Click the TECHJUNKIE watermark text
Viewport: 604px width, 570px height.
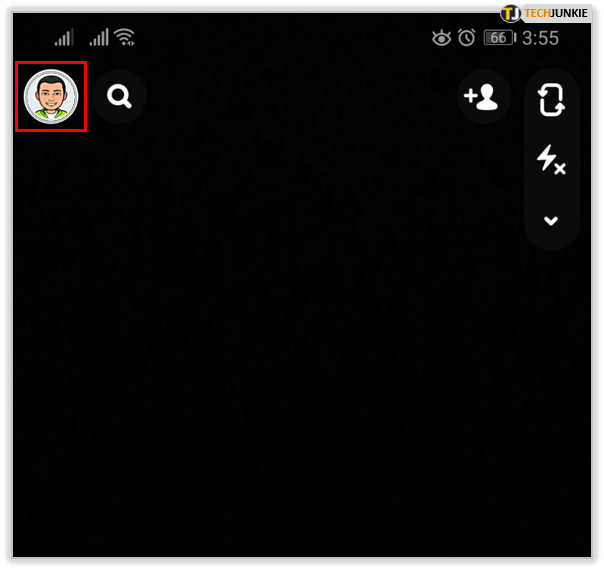click(x=556, y=13)
